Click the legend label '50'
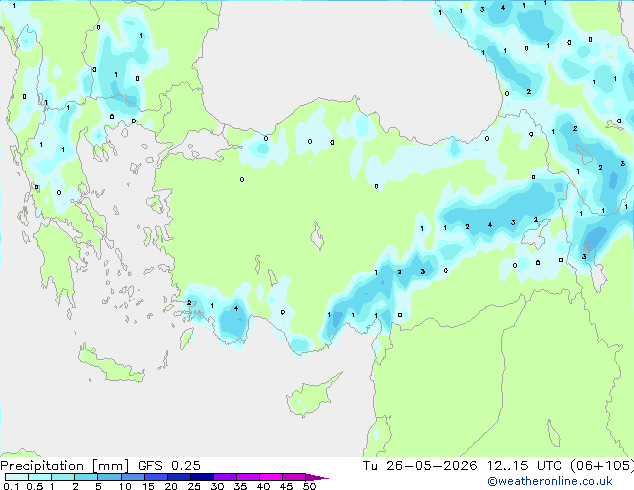 tap(309, 486)
